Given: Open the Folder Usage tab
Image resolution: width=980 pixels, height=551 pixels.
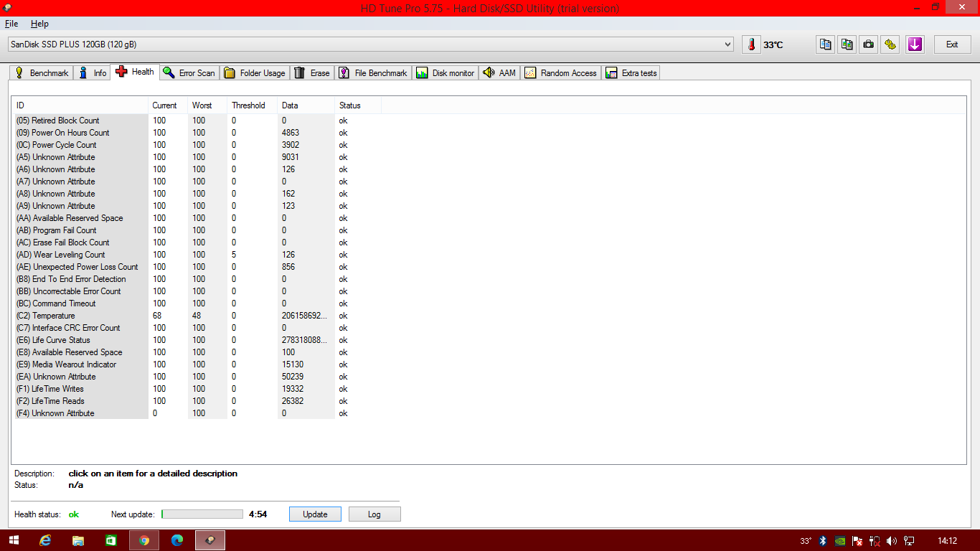Looking at the screenshot, I should tap(255, 73).
